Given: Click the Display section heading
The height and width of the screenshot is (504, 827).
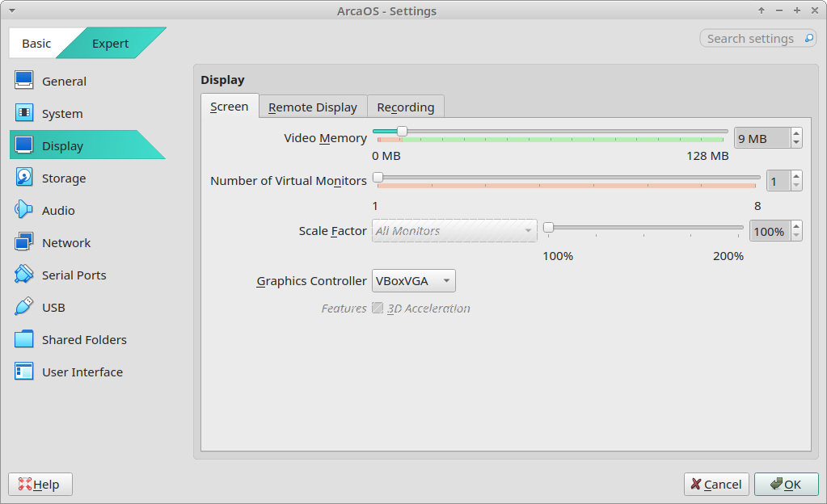Looking at the screenshot, I should coord(222,80).
